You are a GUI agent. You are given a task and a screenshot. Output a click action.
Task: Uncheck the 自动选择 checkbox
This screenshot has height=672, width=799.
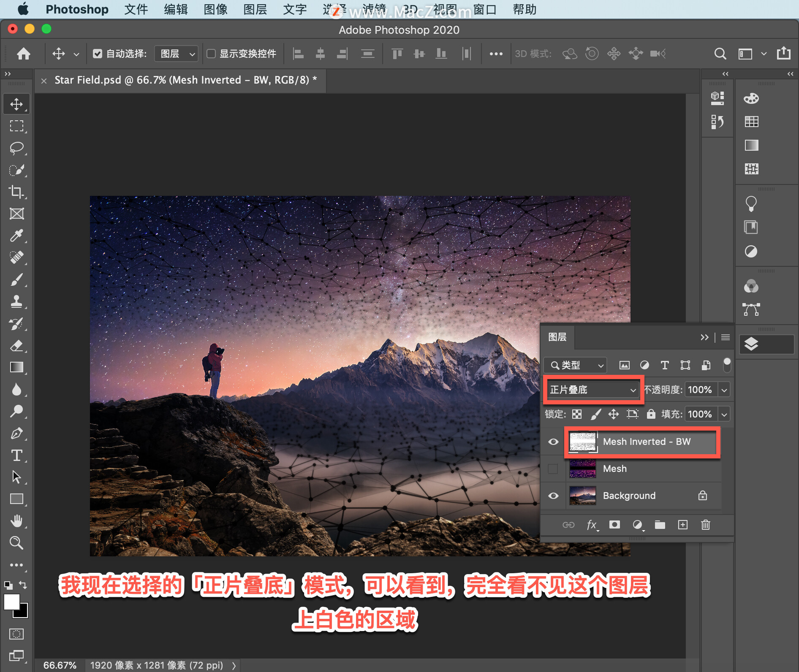point(98,54)
